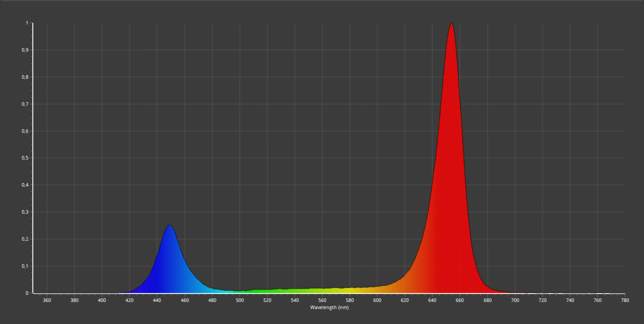Click the 0,4 intensity axis label

coord(25,185)
